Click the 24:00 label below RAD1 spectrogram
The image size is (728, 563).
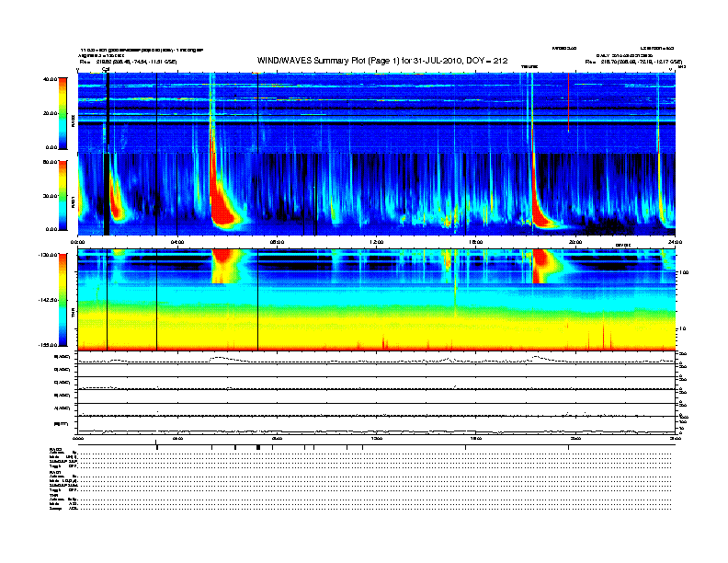[x=675, y=242]
